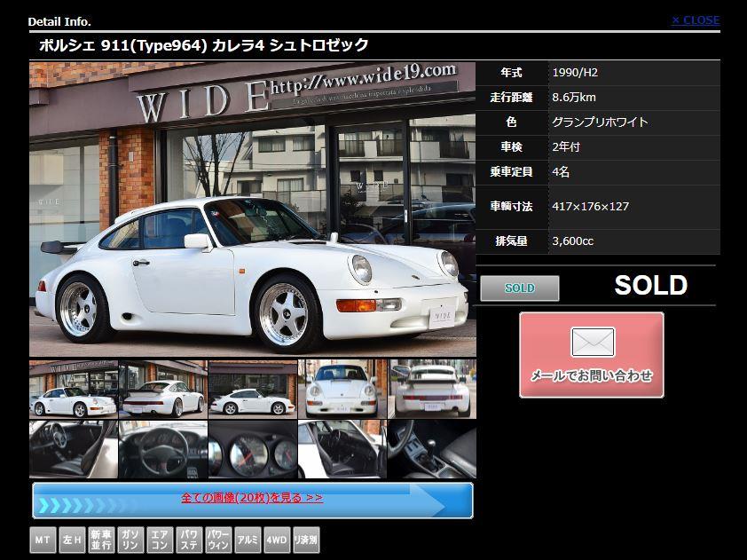The image size is (747, 560).
Task: Select the front three-quarter view thumbnail
Action: pos(74,390)
